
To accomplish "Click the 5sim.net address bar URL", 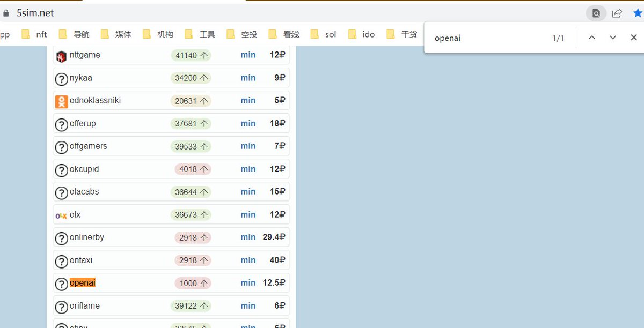I will 35,13.
